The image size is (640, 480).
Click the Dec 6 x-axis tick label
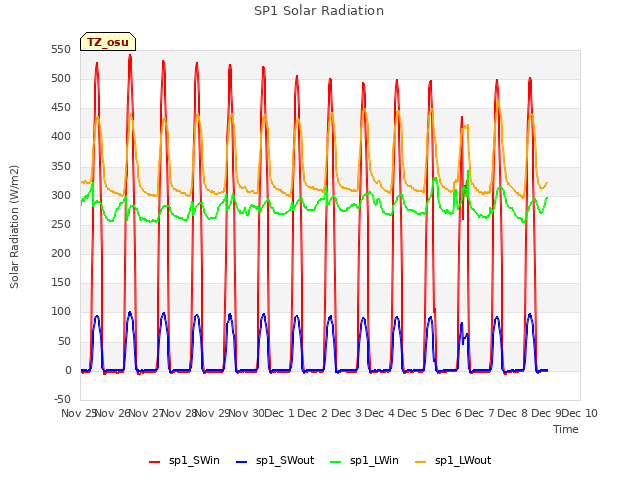click(446, 413)
